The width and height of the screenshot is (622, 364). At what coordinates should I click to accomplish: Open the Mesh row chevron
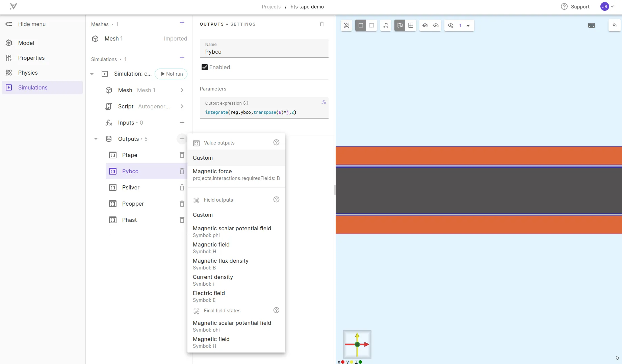tap(182, 90)
